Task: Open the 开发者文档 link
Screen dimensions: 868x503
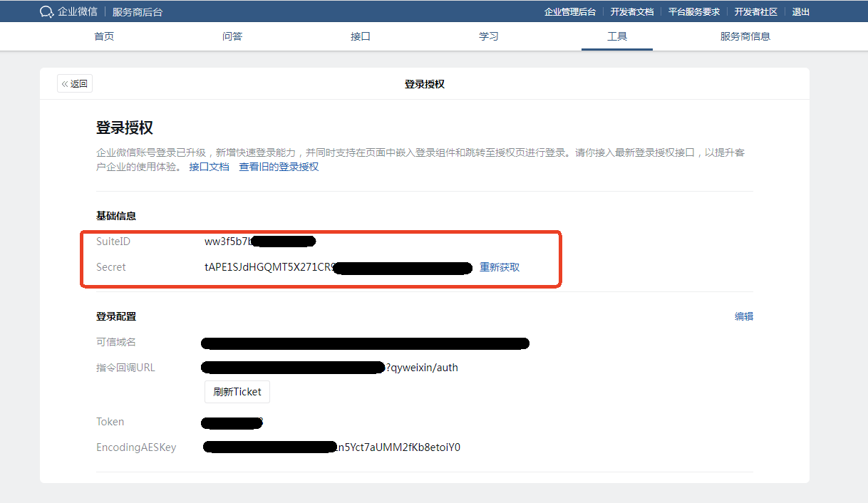Action: (632, 12)
